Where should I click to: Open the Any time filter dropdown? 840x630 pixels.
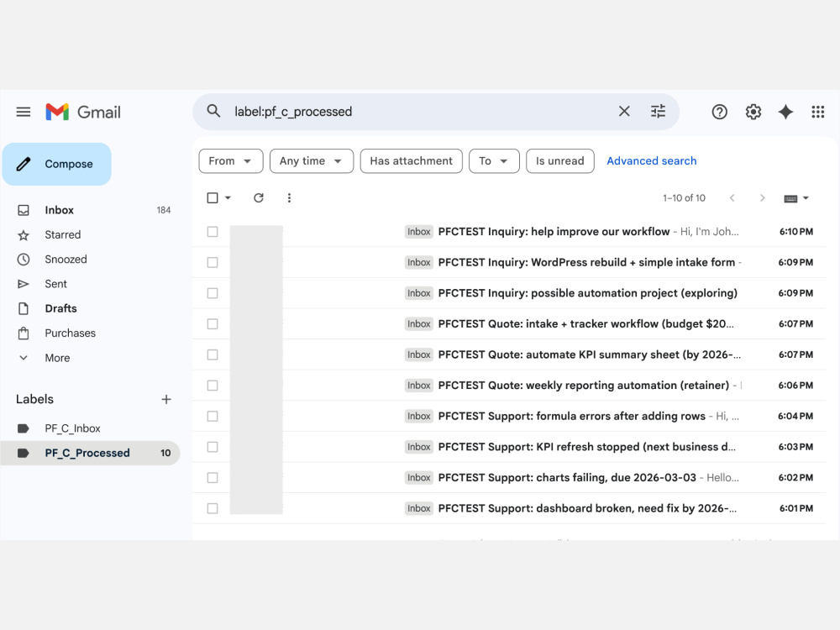click(312, 161)
